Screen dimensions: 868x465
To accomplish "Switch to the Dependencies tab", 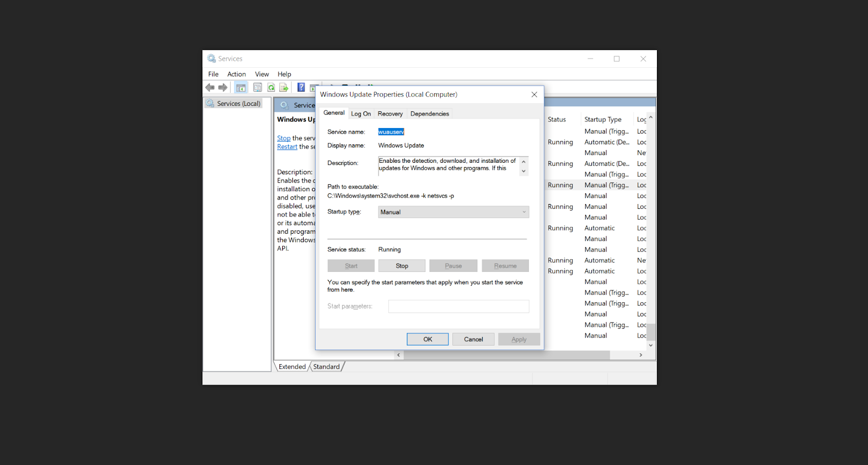I will pos(430,114).
